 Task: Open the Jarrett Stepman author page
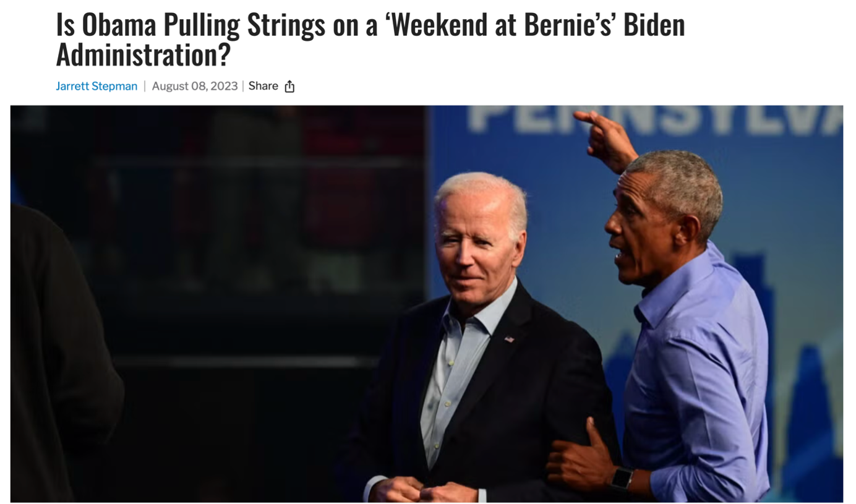96,86
